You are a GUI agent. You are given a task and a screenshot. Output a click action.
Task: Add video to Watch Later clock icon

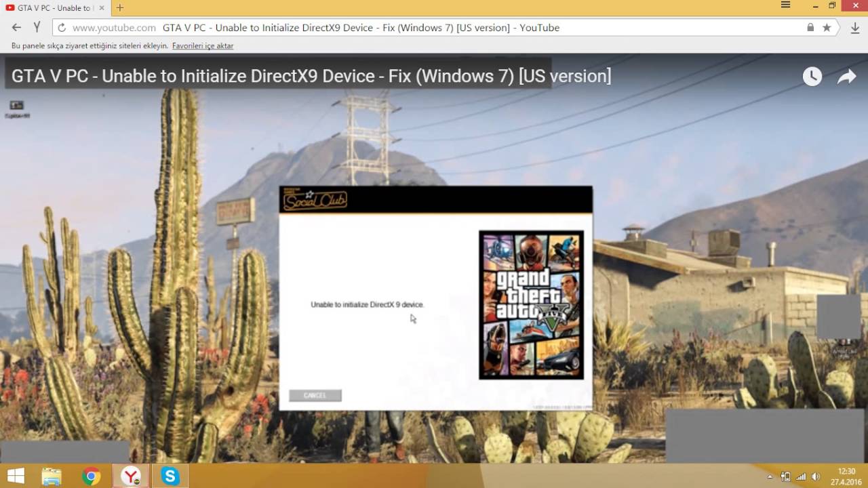tap(812, 77)
